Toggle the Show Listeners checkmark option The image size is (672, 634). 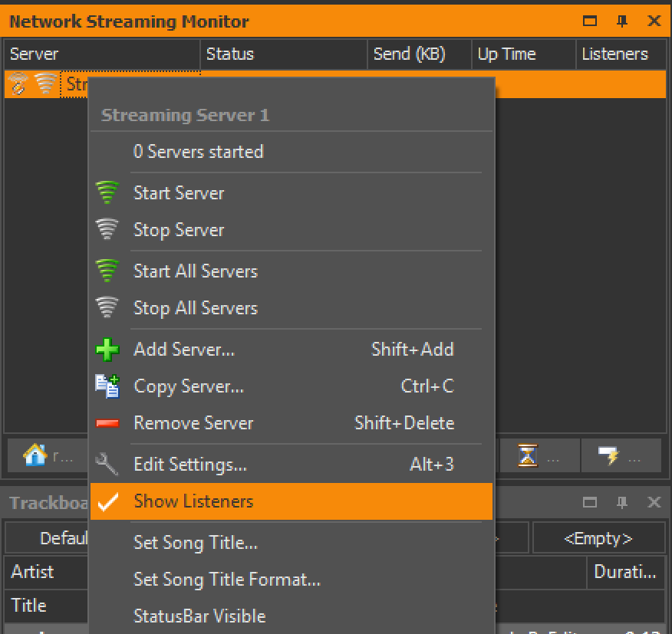coord(193,501)
